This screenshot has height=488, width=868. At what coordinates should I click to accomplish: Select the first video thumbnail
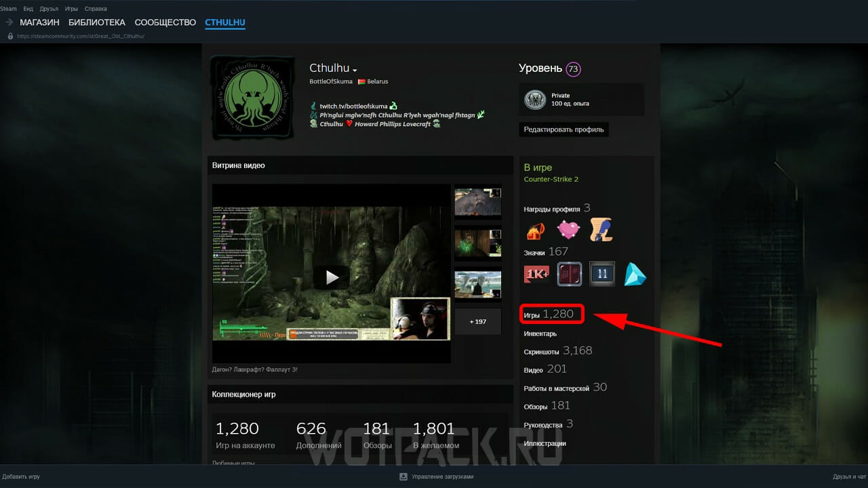(x=478, y=201)
